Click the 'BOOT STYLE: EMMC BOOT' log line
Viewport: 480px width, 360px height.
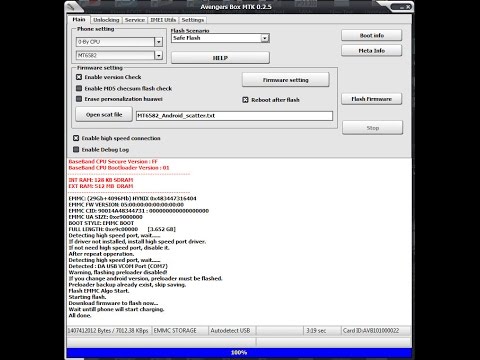tap(101, 223)
